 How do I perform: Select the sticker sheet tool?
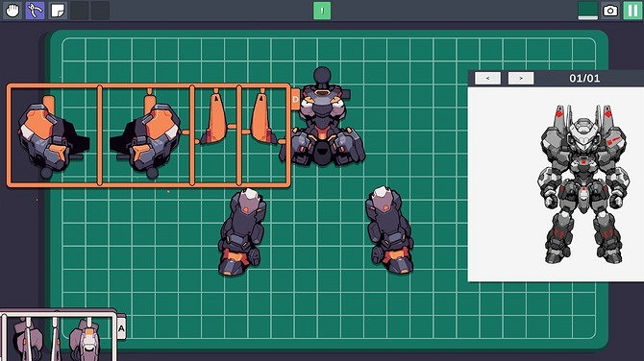[x=58, y=11]
